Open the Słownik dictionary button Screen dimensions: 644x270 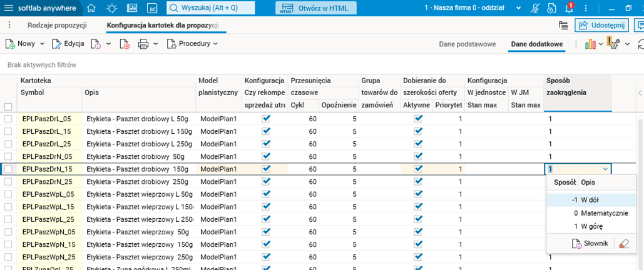coord(590,244)
